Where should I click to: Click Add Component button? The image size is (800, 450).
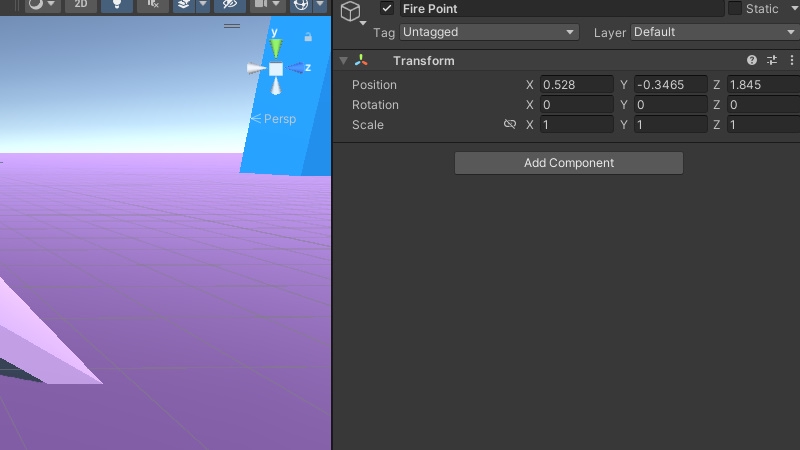coord(569,163)
